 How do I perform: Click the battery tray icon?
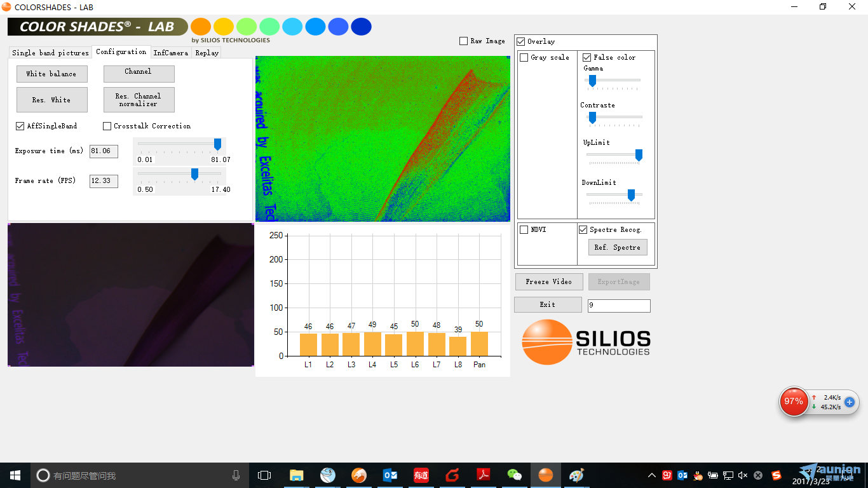coord(713,475)
